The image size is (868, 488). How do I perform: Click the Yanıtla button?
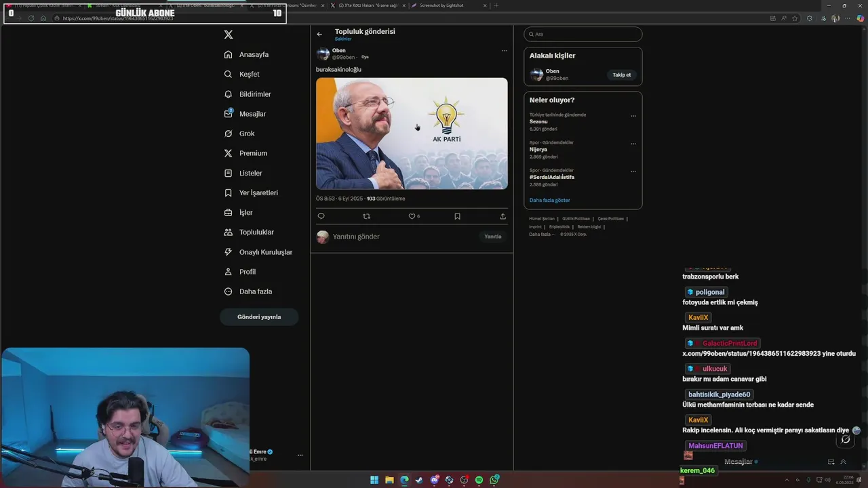tap(493, 237)
